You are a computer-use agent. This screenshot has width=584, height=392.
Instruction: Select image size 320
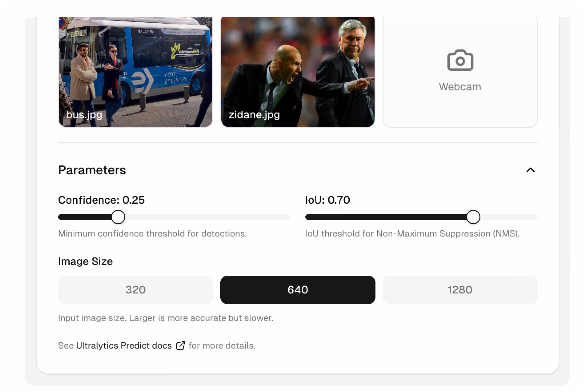click(135, 290)
